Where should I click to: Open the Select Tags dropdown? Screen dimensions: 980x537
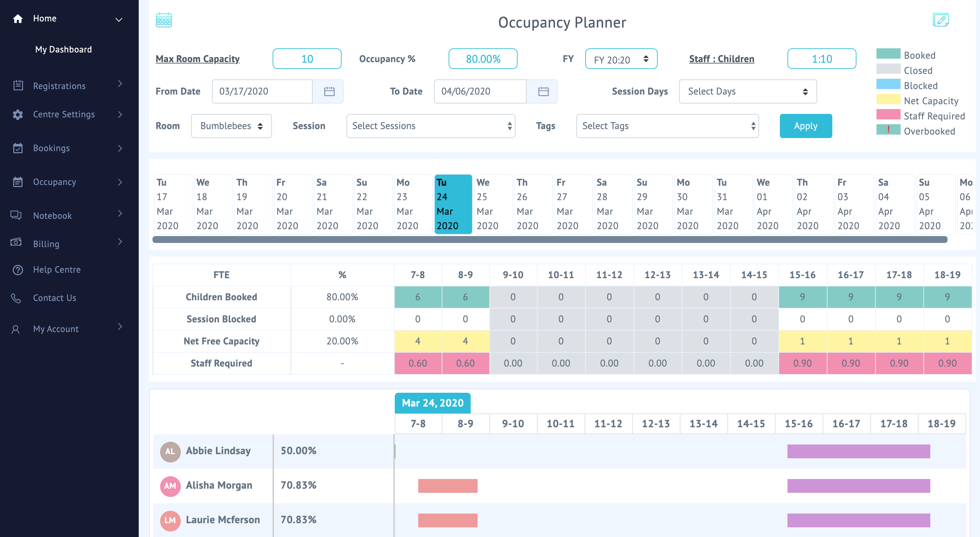[667, 126]
